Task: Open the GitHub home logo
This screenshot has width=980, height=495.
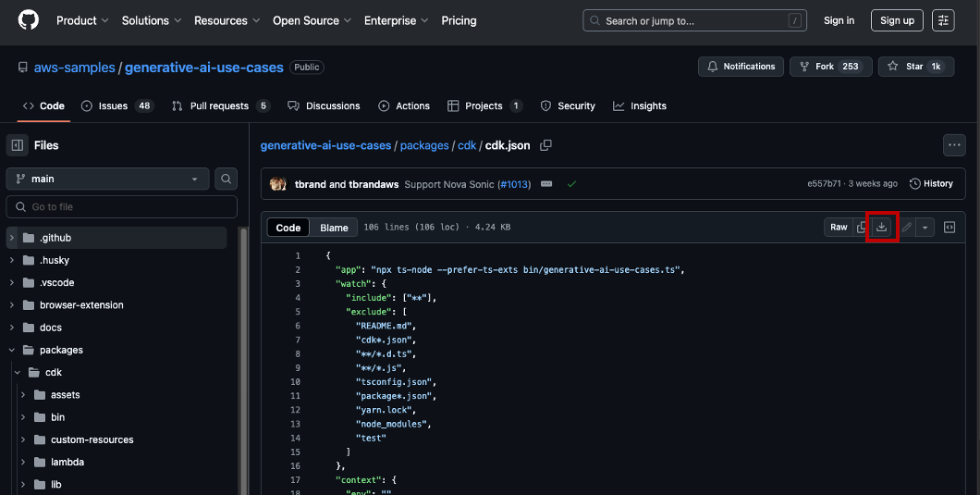Action: (x=28, y=20)
